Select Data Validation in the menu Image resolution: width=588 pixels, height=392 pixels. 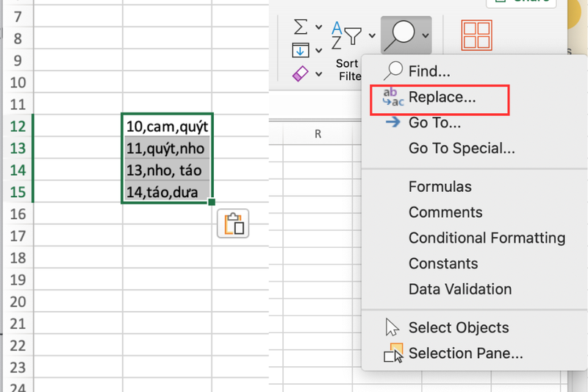pyautogui.click(x=474, y=289)
